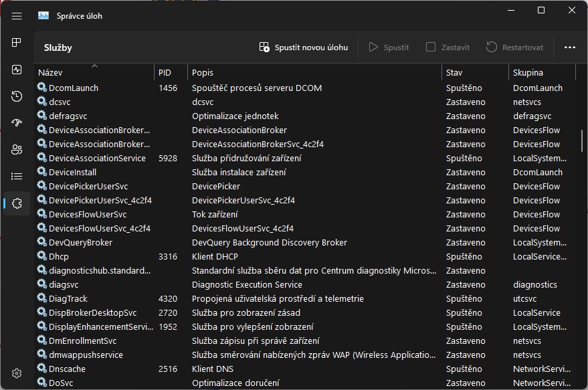The width and height of the screenshot is (588, 390).
Task: Switch to Startup apps page icon
Action: coord(17,123)
